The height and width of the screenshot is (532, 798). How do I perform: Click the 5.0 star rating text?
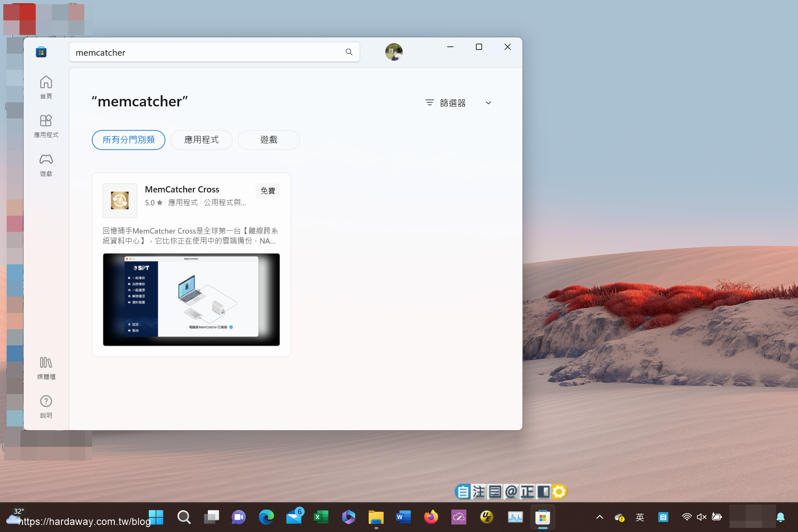[153, 202]
